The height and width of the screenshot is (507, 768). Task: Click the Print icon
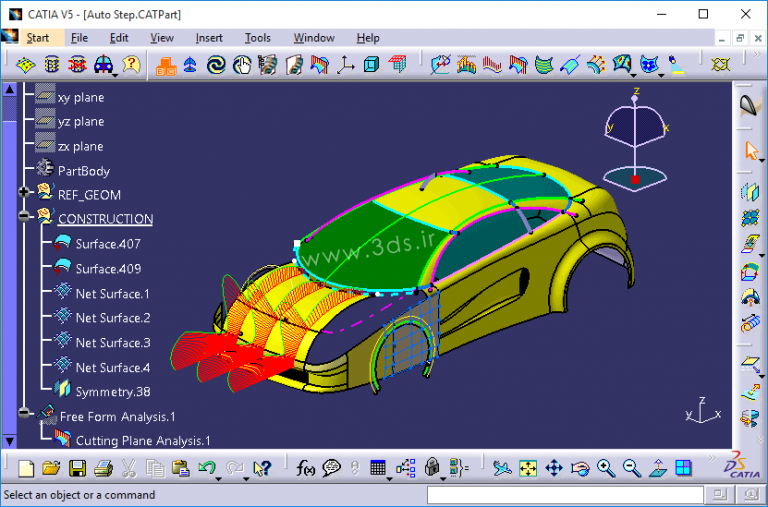103,468
